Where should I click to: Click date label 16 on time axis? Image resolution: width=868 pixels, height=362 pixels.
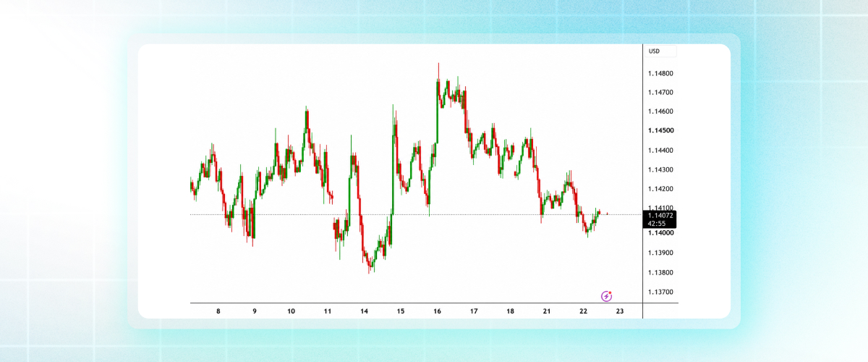[437, 311]
